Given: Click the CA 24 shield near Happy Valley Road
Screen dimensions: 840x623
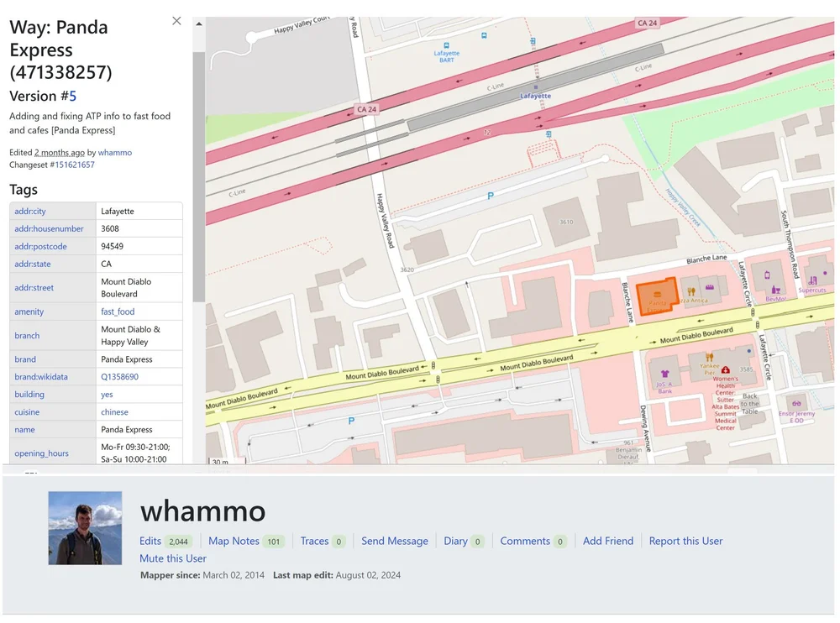Looking at the screenshot, I should (x=367, y=109).
